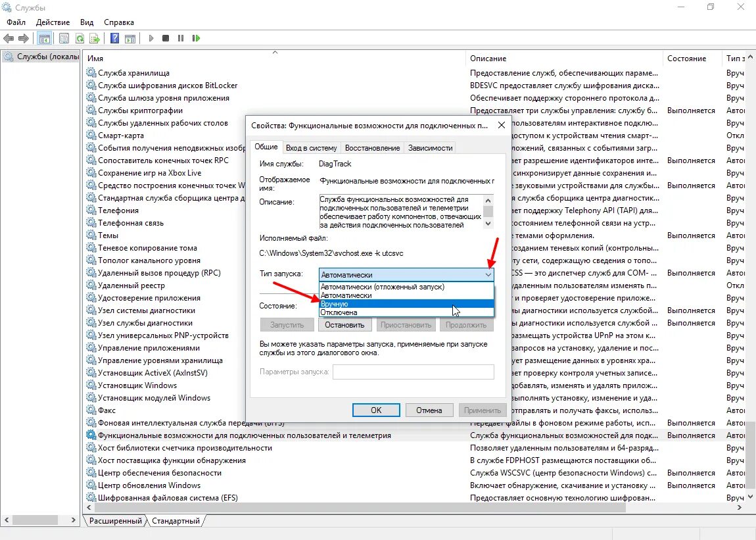
Task: Click the Stop service square icon in the toolbar
Action: point(166,38)
